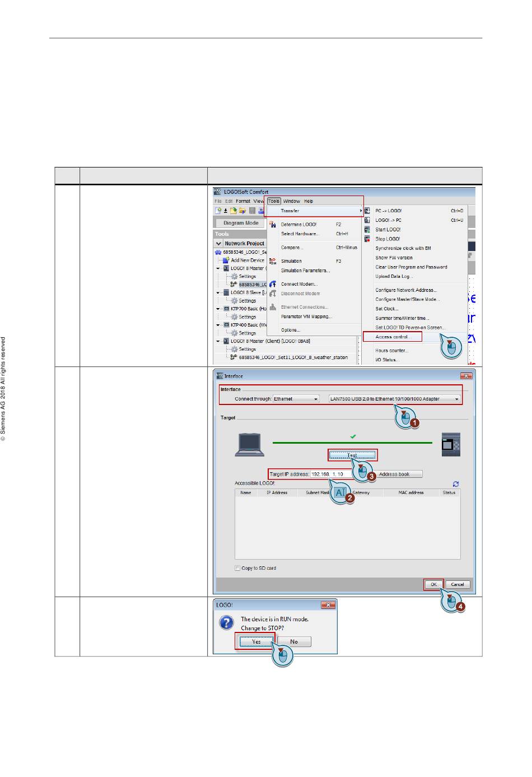Open the Window menu
Screen dimensions: 532x777
click(291, 201)
